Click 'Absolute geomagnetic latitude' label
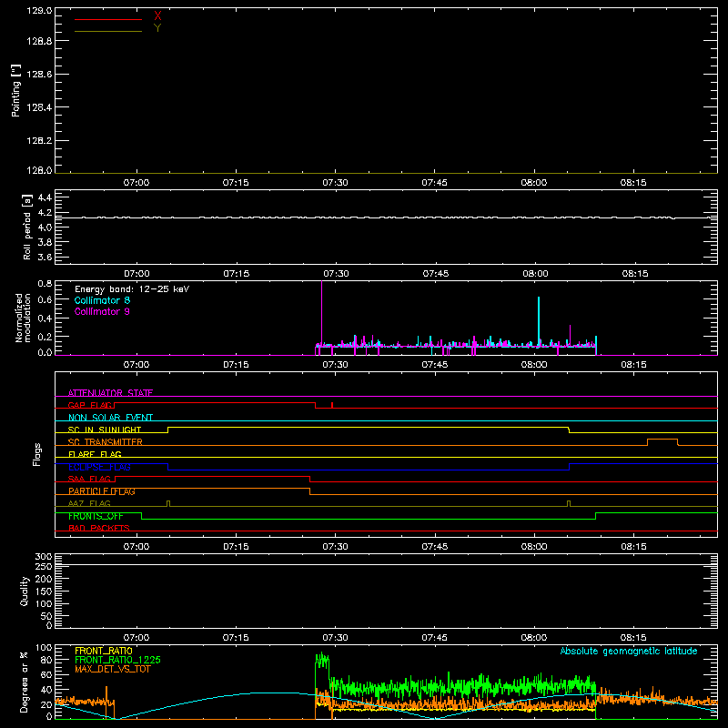 (629, 652)
